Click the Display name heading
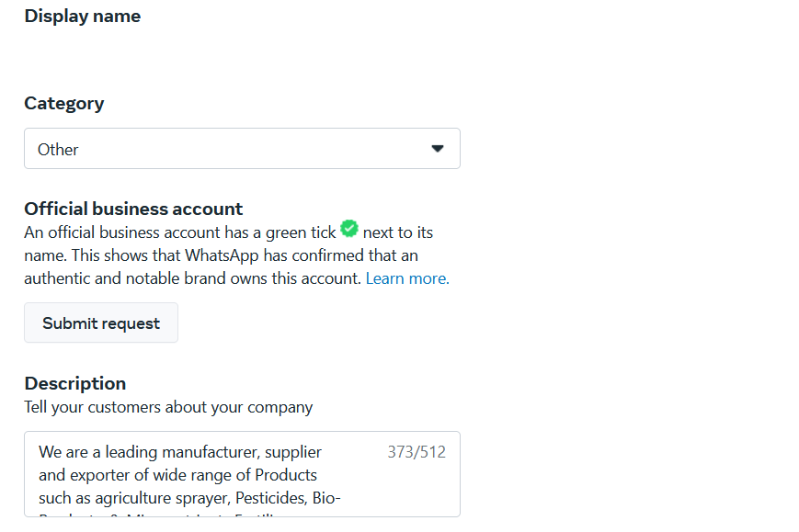The height and width of the screenshot is (532, 799). pos(83,17)
